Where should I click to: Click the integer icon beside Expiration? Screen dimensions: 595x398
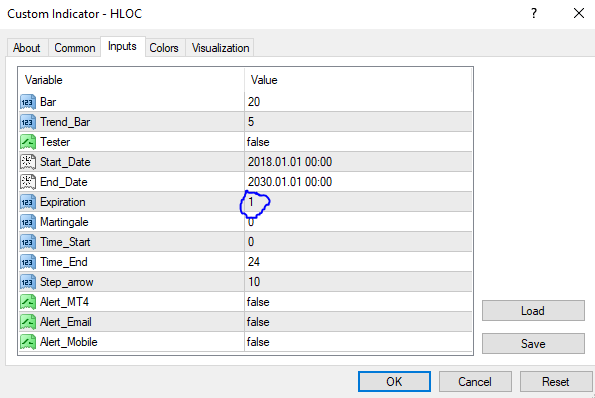coord(28,202)
